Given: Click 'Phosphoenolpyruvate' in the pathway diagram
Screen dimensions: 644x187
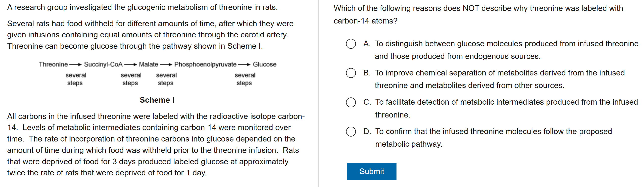Looking at the screenshot, I should click(x=205, y=65).
